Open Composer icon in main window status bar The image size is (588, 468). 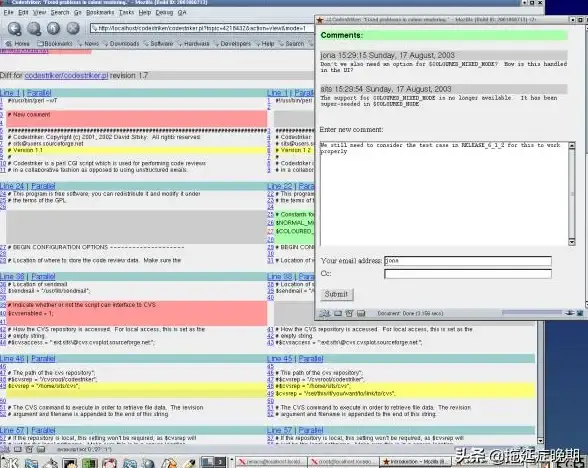pos(29,449)
